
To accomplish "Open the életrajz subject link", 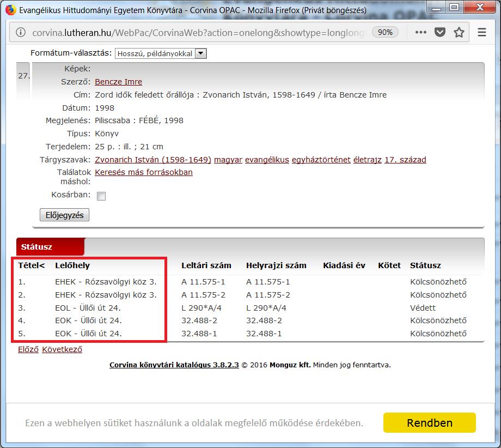I will click(x=368, y=160).
